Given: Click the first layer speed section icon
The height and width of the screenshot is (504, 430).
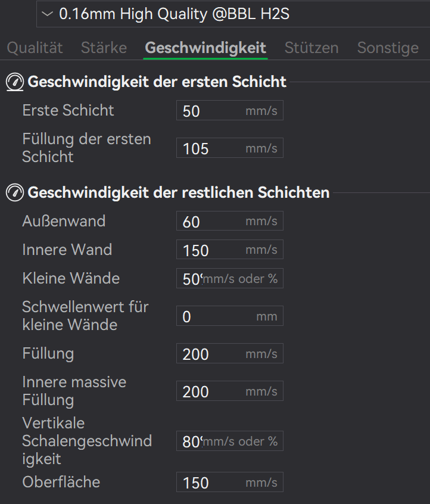Looking at the screenshot, I should [x=14, y=82].
